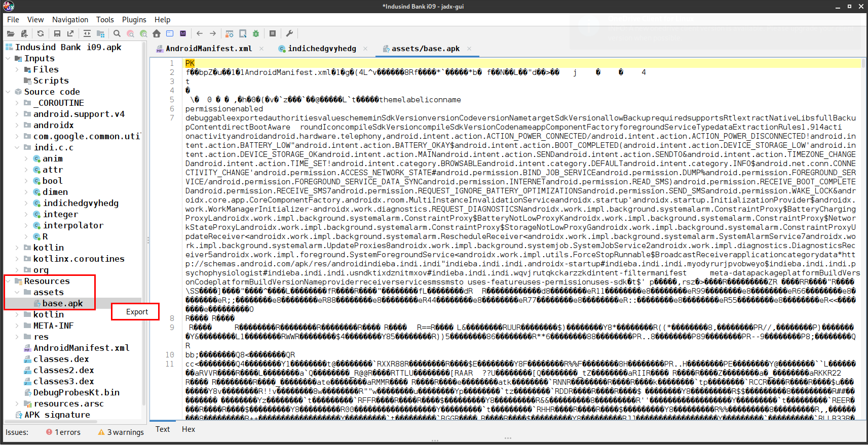
Task: Click the Export project arrow icon
Action: point(70,33)
